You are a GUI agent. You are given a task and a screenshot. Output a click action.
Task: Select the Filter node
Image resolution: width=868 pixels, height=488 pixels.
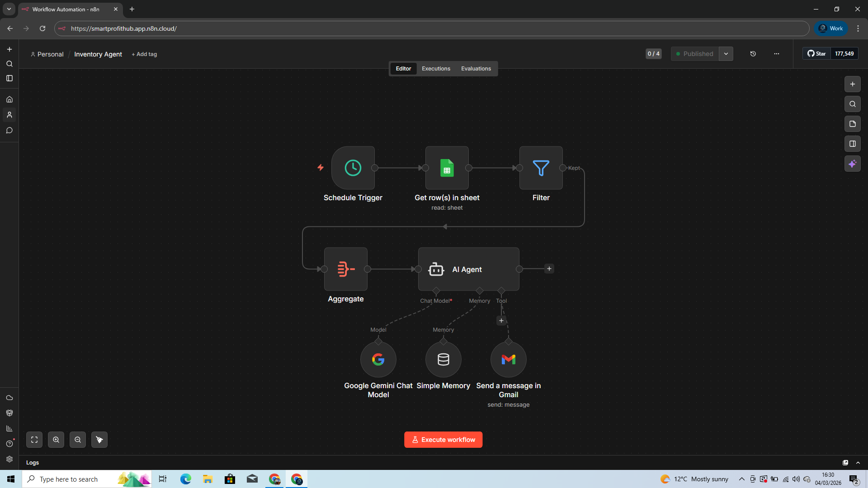541,168
